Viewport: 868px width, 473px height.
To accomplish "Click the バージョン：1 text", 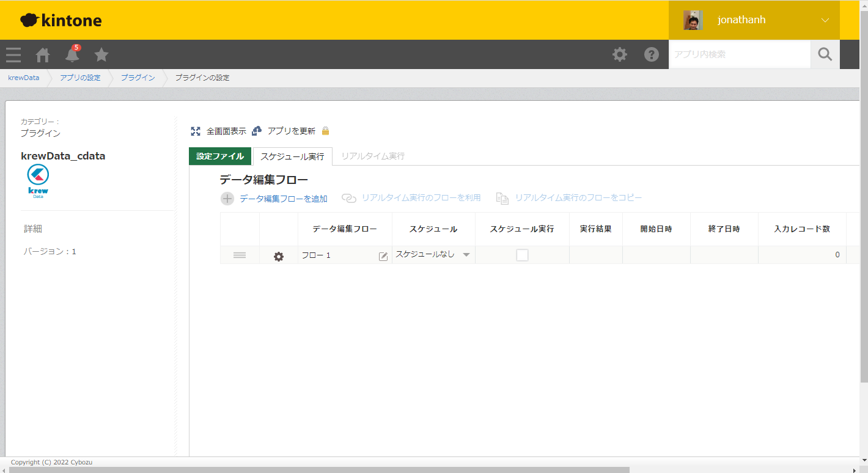I will (x=50, y=251).
